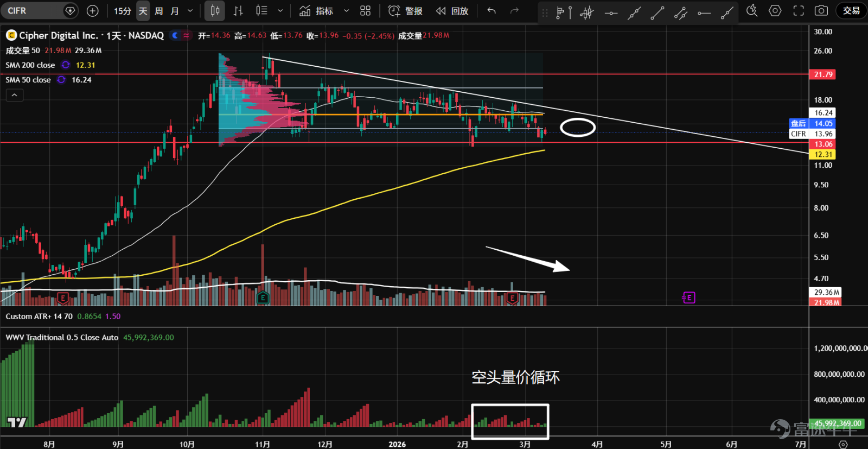Screen dimensions: 868x449
Task: Select the 天 daily timeframe
Action: coord(143,11)
